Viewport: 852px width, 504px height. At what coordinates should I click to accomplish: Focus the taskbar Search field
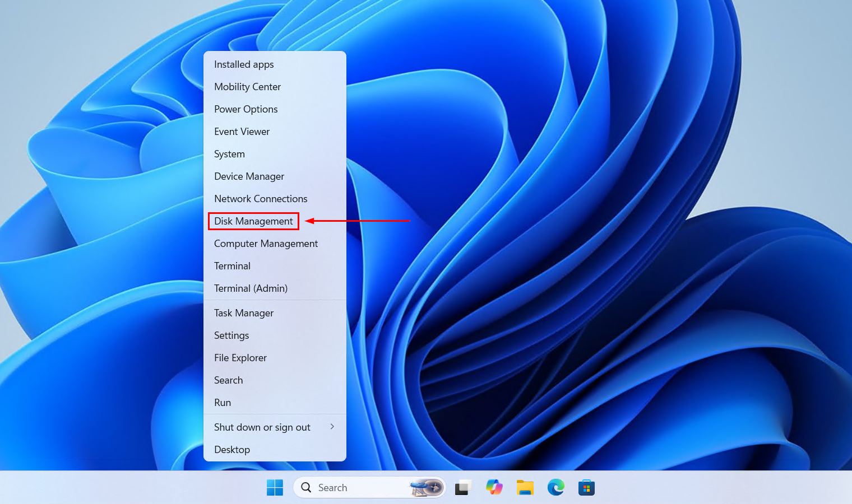tap(369, 487)
